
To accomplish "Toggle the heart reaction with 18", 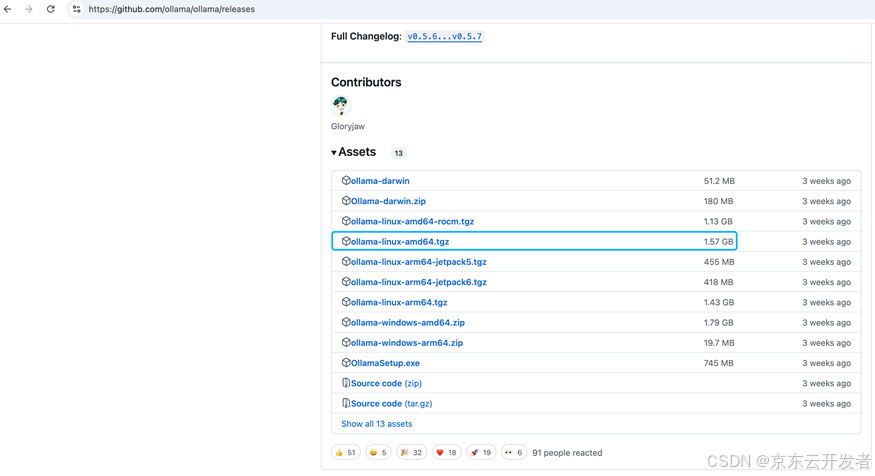I will 446,453.
